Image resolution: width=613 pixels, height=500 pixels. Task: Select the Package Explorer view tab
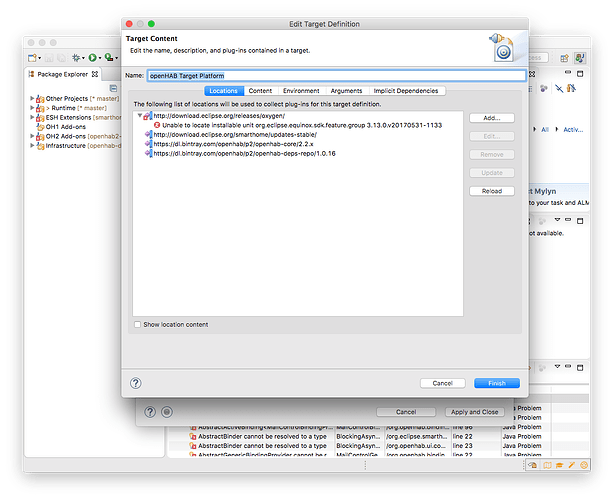(63, 74)
